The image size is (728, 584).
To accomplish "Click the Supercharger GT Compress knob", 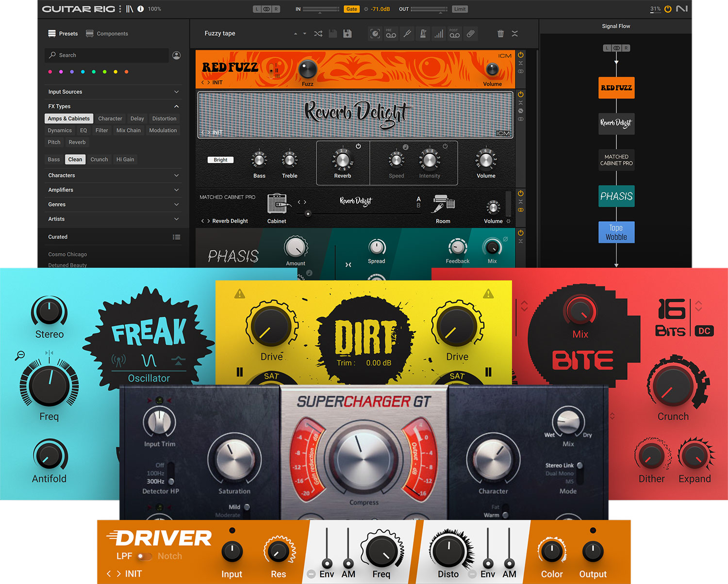I will click(364, 459).
